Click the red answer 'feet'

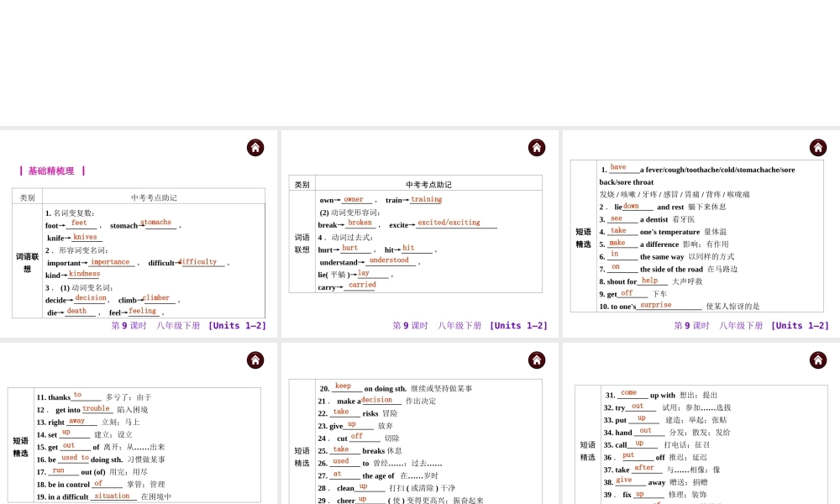(79, 223)
